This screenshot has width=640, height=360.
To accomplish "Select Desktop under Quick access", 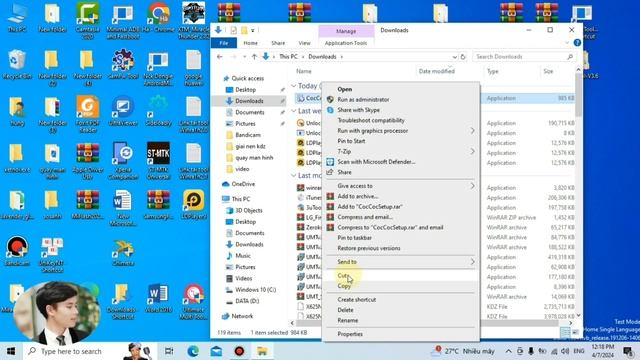I will [x=246, y=89].
